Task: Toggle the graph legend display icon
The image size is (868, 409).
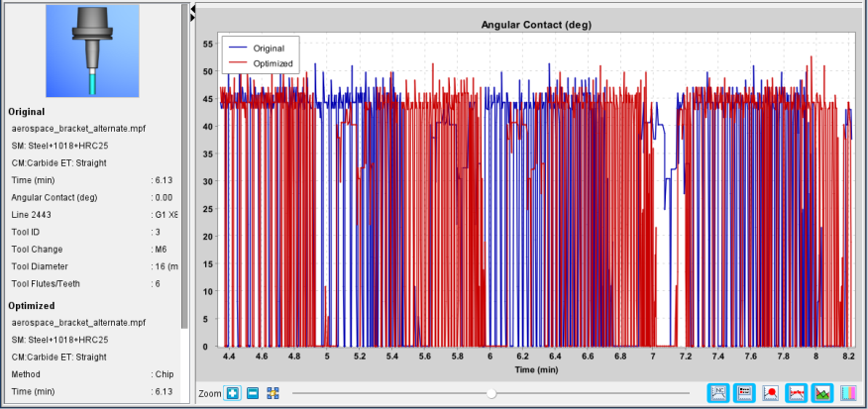Action: (x=744, y=393)
